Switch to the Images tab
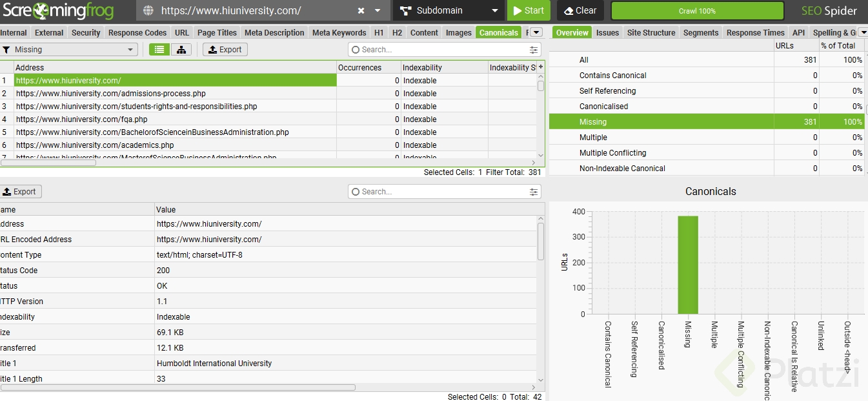This screenshot has height=401, width=868. coord(459,33)
